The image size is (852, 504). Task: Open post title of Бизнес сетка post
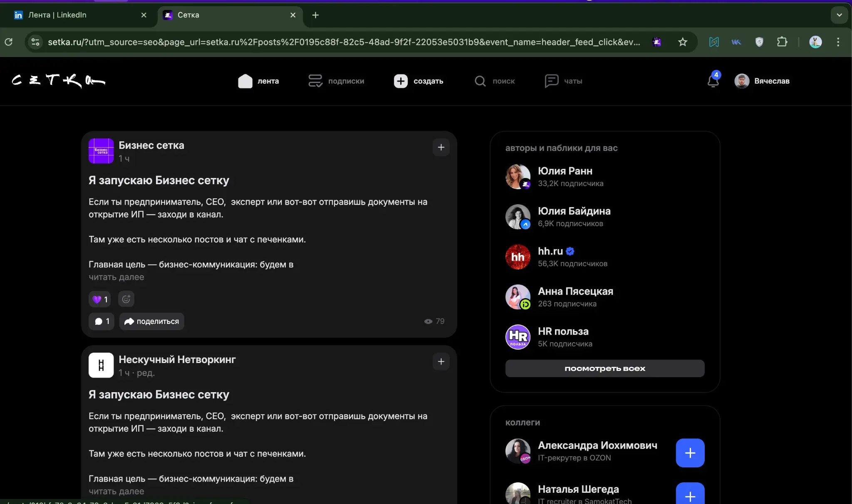tap(159, 180)
